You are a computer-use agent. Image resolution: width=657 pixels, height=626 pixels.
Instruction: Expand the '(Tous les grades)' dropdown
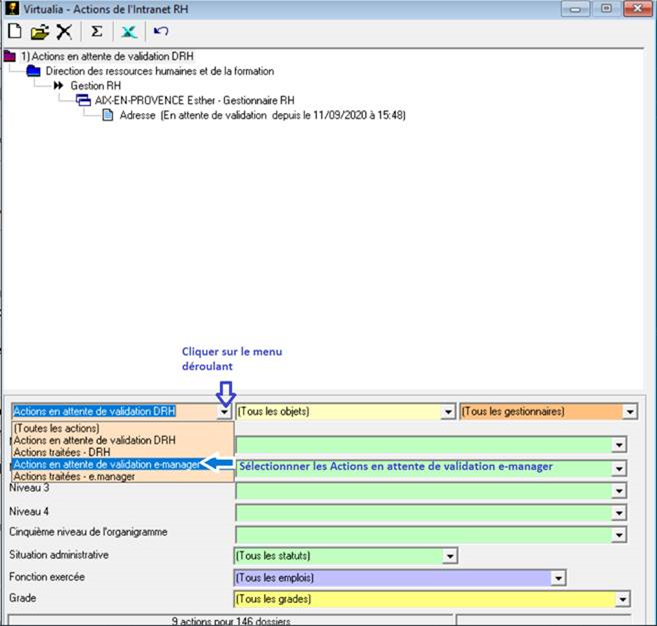tap(622, 600)
